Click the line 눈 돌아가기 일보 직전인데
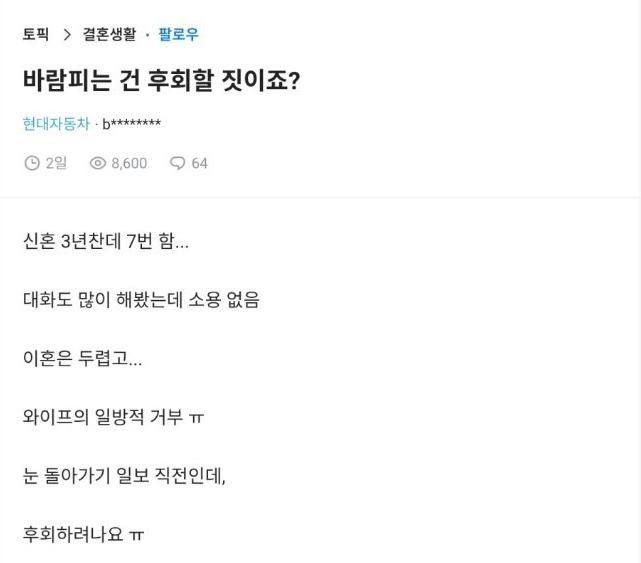 pos(124,475)
